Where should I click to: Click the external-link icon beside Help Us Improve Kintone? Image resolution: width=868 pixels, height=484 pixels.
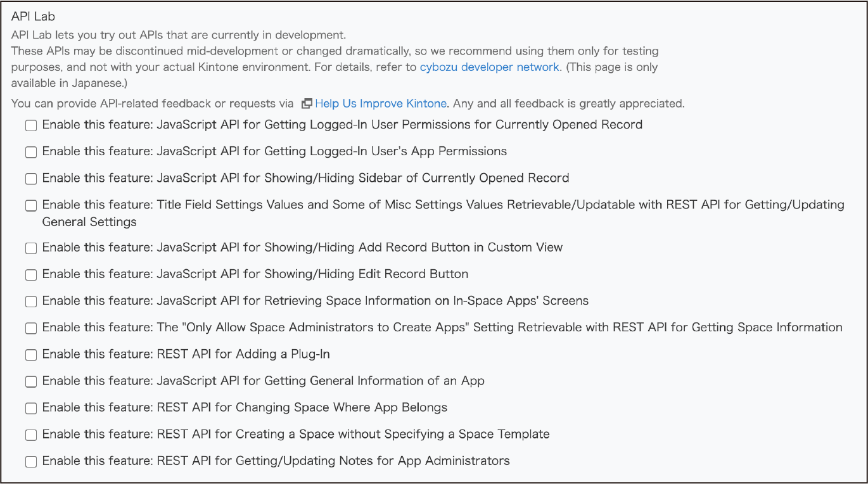307,103
